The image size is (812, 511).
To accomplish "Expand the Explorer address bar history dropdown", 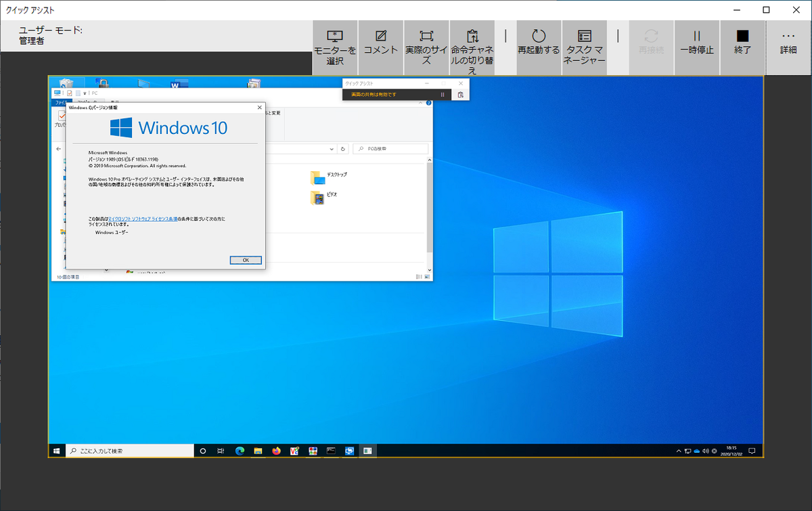I will click(x=331, y=149).
